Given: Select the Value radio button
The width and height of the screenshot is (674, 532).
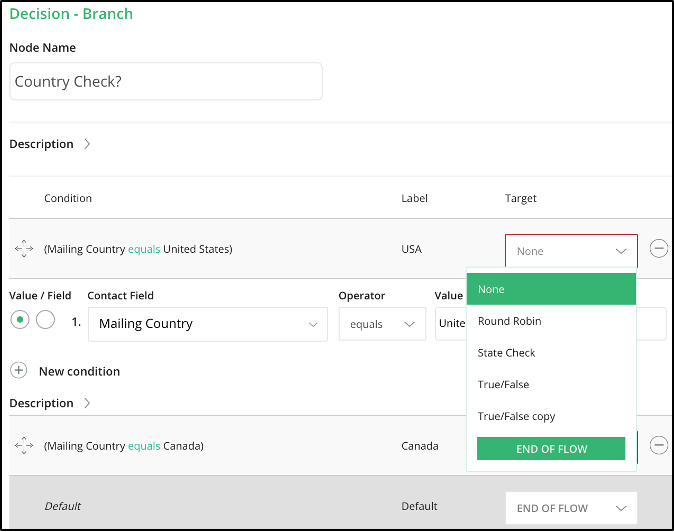Looking at the screenshot, I should (20, 319).
